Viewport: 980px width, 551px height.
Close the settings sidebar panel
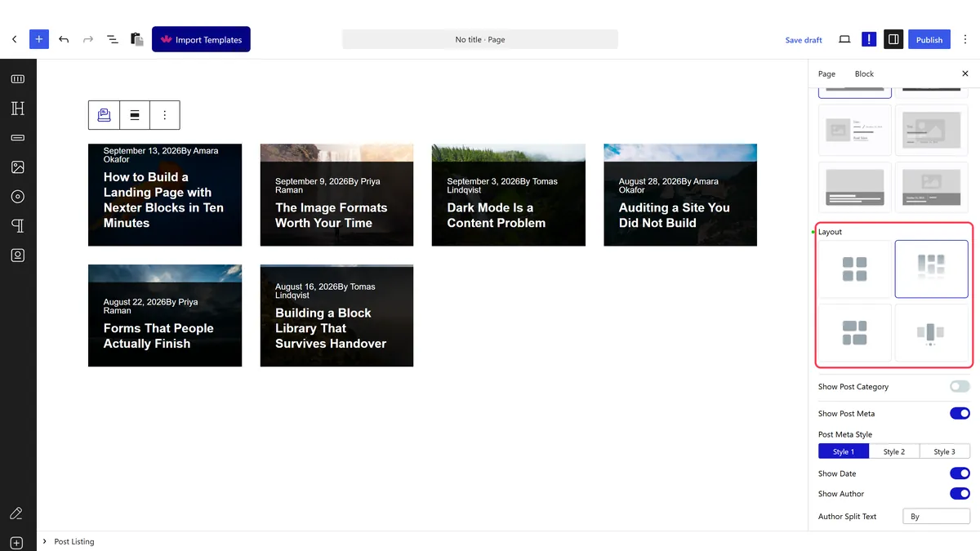tap(965, 73)
